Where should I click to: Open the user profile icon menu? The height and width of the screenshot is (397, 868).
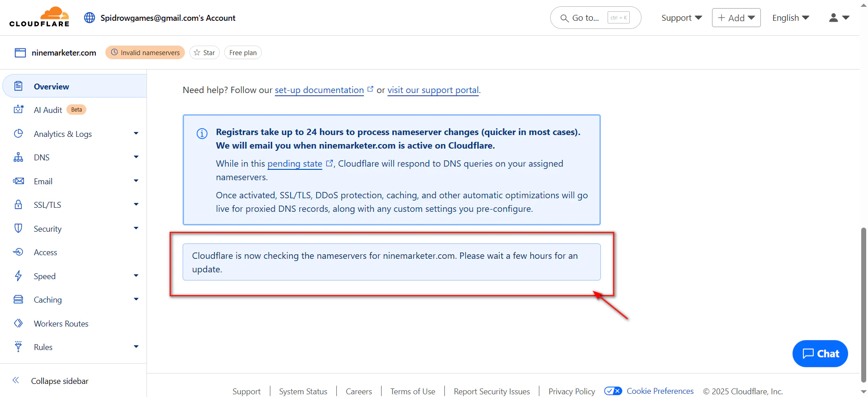(x=839, y=18)
